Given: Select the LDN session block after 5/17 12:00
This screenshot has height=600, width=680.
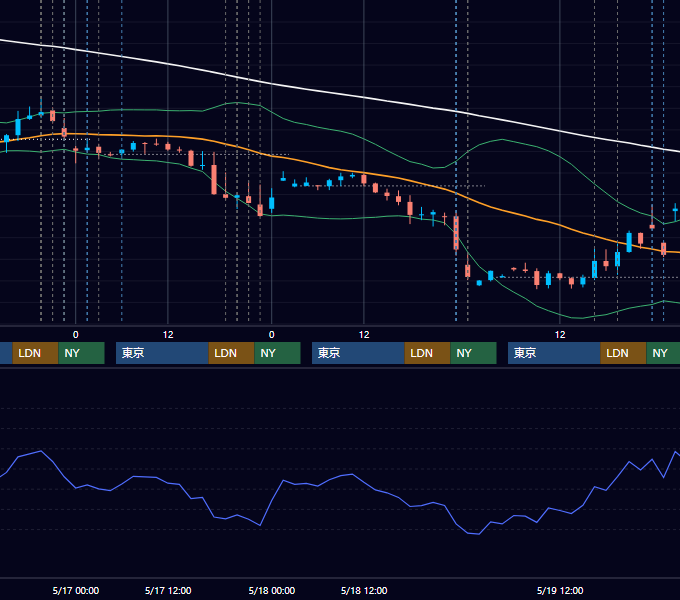Looking at the screenshot, I should pos(232,353).
